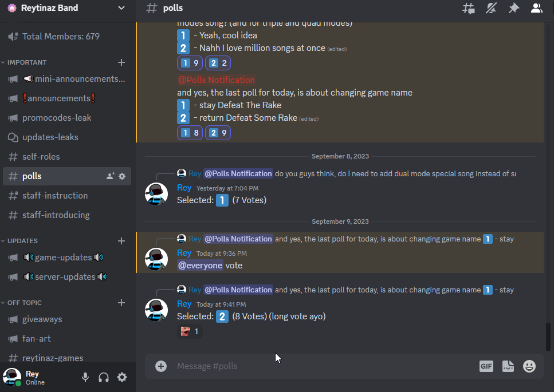
Task: Toggle reaction on last Rey message
Action: 190,331
